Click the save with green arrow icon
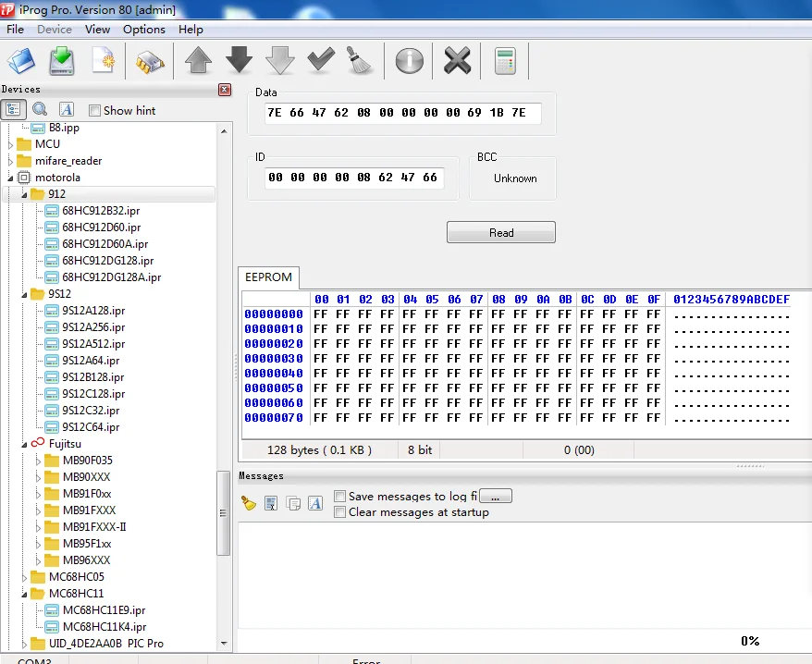This screenshot has width=812, height=664. pos(62,61)
